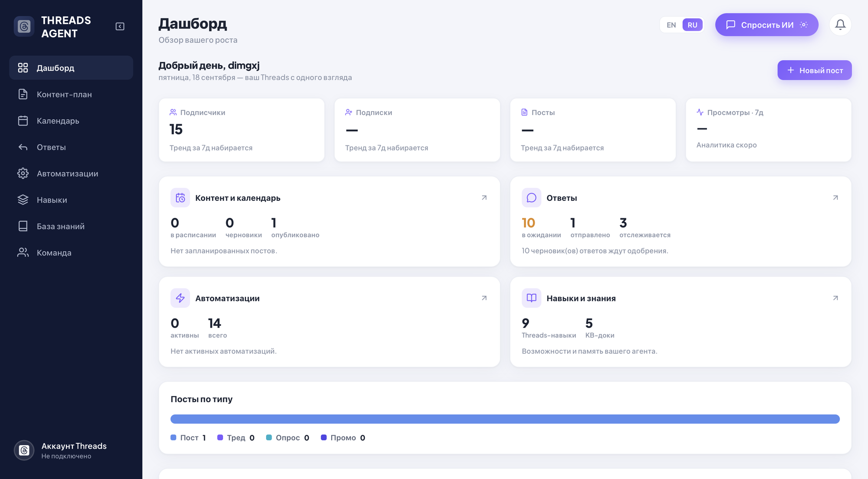Click the Пост legend color swatch

[x=174, y=437]
